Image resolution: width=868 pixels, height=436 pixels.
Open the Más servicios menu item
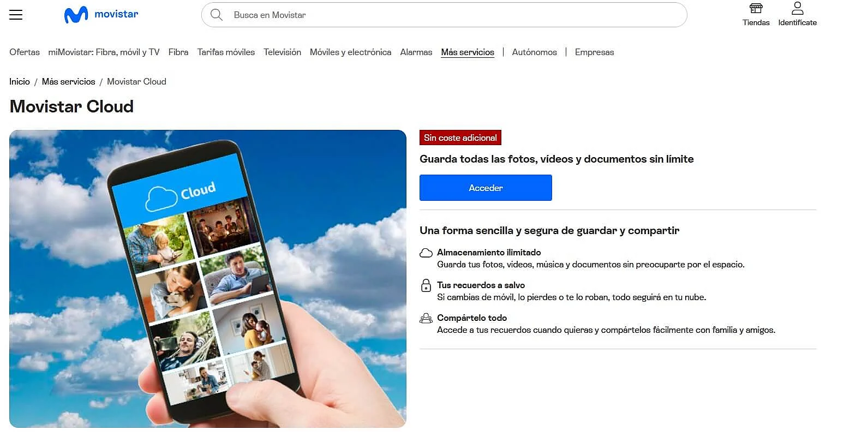pyautogui.click(x=468, y=52)
